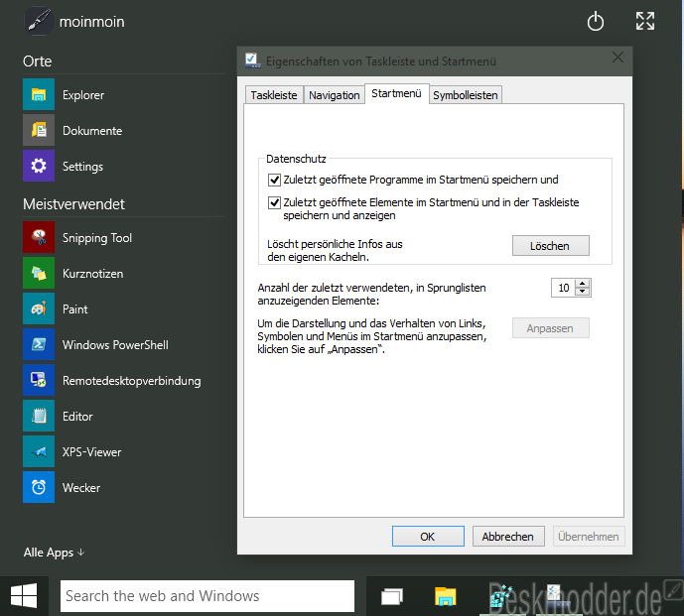Click the 'Snipping Tool' label
The height and width of the screenshot is (616, 684).
[x=97, y=238]
